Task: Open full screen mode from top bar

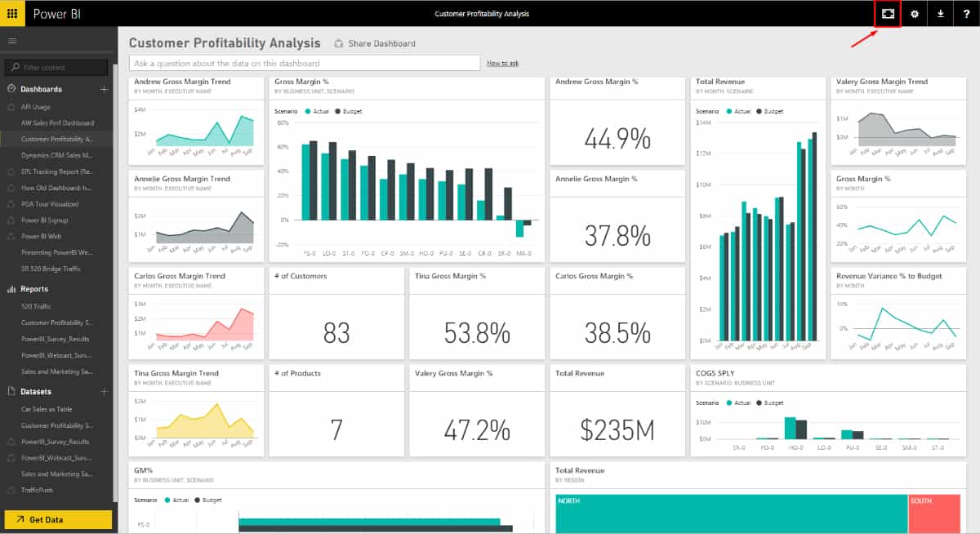Action: (887, 13)
